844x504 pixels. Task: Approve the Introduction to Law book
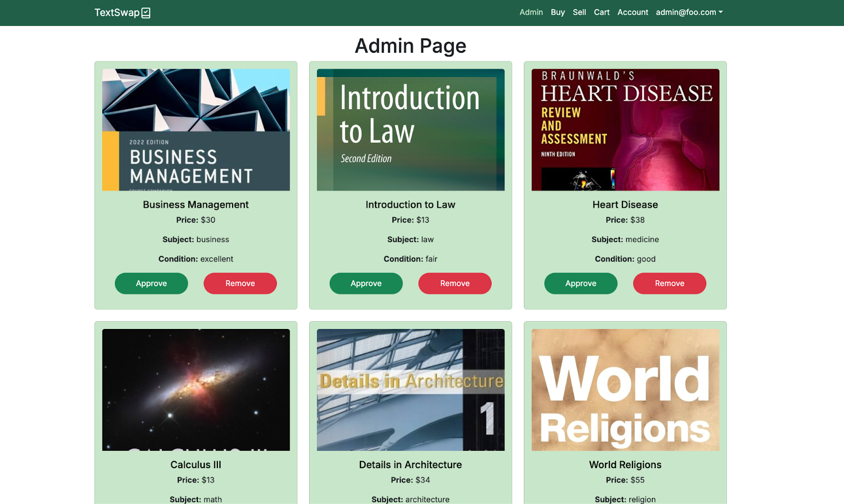(366, 283)
